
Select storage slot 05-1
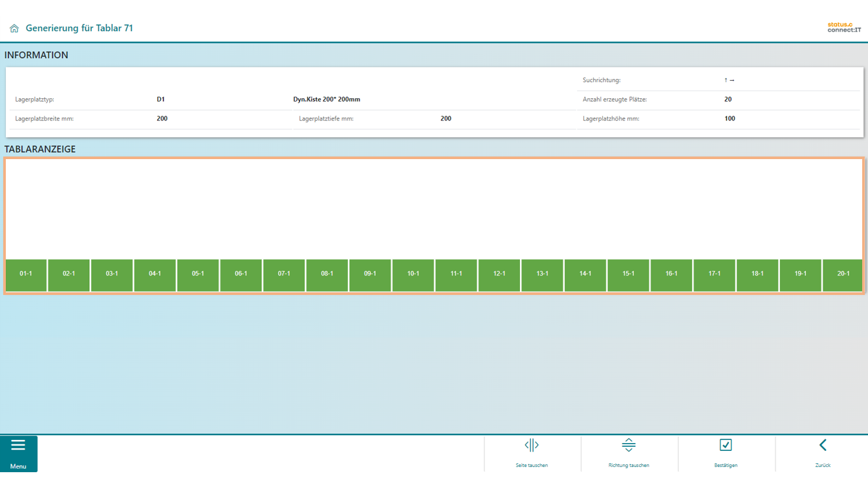coord(198,274)
